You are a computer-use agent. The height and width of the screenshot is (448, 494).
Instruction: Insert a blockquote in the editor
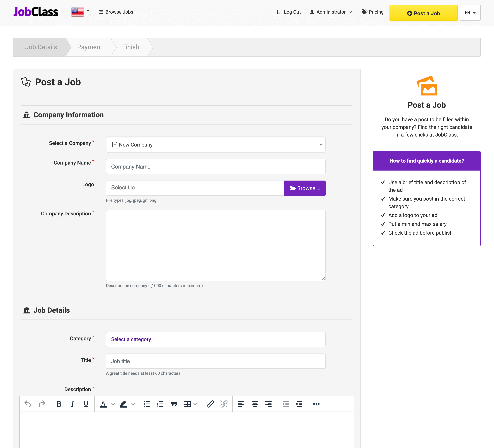174,404
